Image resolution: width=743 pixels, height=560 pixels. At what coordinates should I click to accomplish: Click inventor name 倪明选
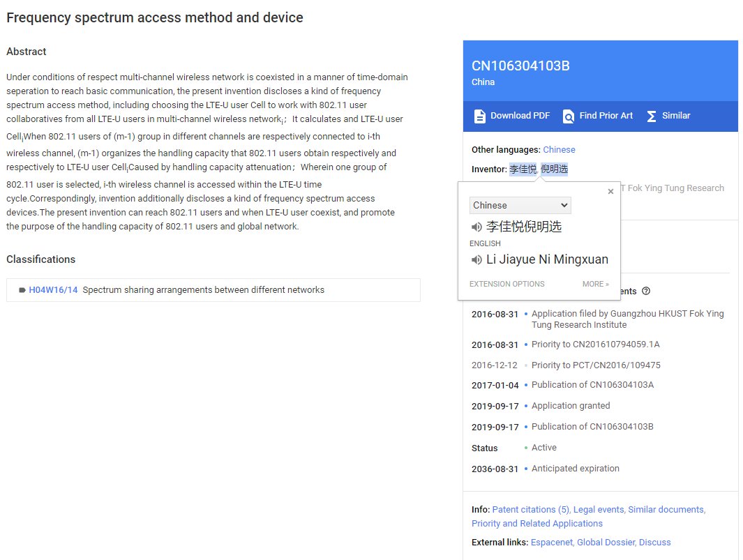(554, 169)
